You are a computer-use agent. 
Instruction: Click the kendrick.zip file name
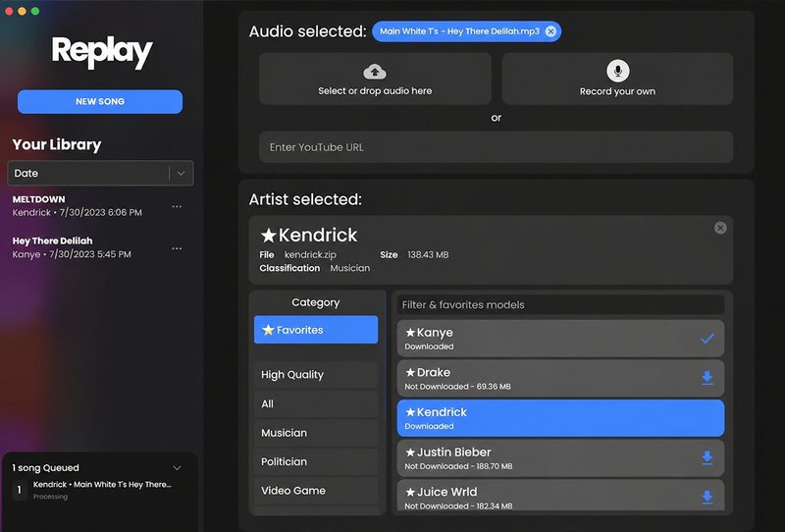310,254
